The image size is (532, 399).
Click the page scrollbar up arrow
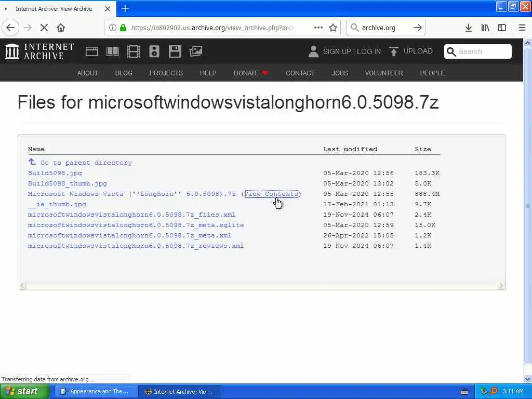(528, 43)
